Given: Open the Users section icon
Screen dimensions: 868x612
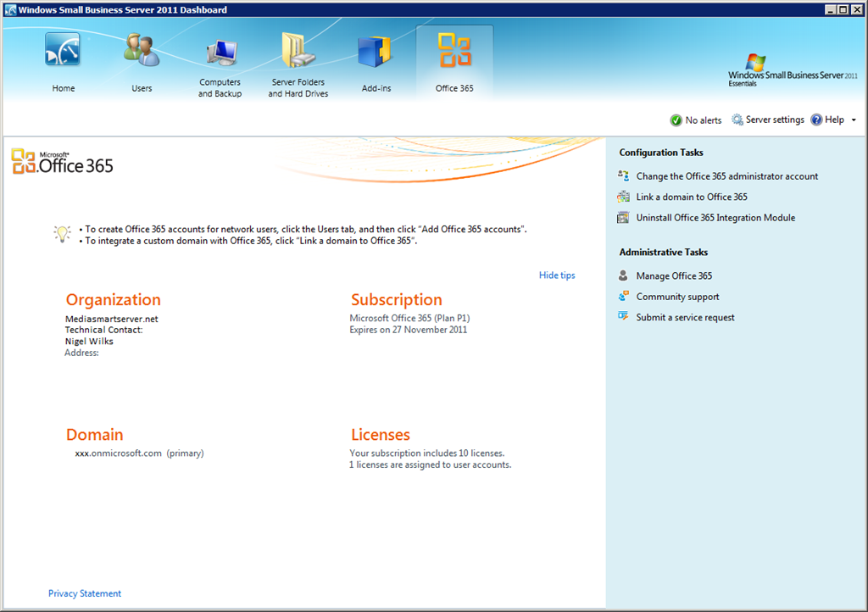Looking at the screenshot, I should click(x=142, y=50).
